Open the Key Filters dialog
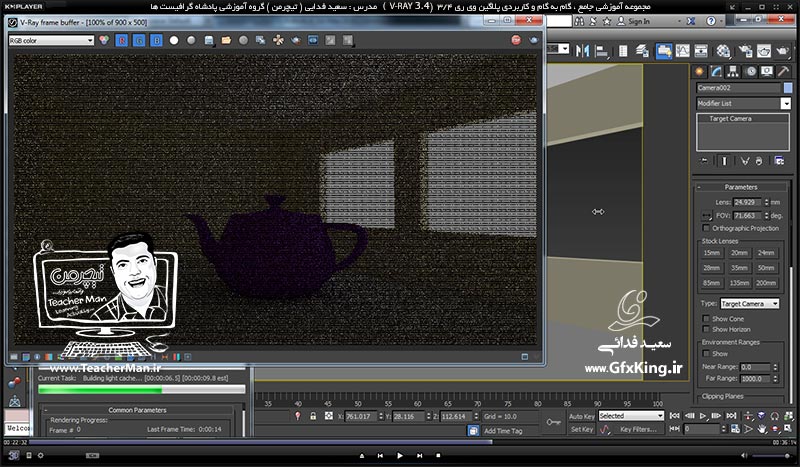The height and width of the screenshot is (467, 800). (638, 429)
